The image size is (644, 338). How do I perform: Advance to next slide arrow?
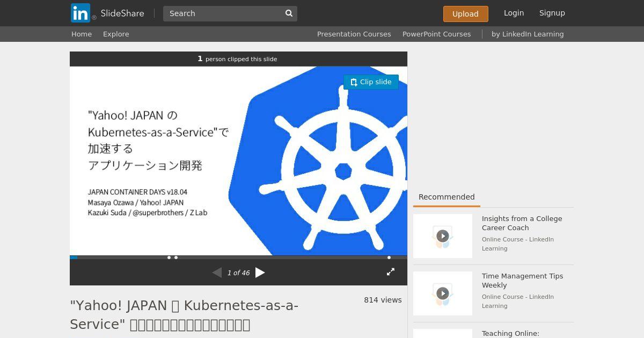point(260,273)
